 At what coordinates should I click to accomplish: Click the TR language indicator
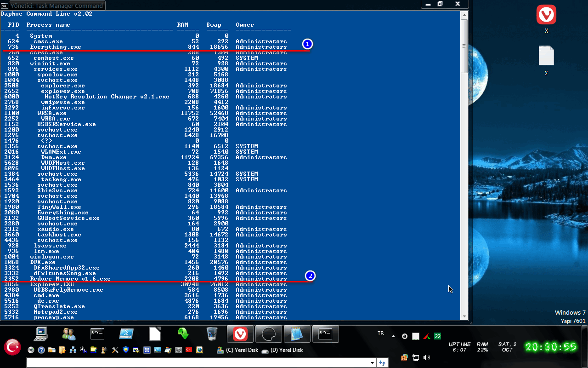pos(380,333)
